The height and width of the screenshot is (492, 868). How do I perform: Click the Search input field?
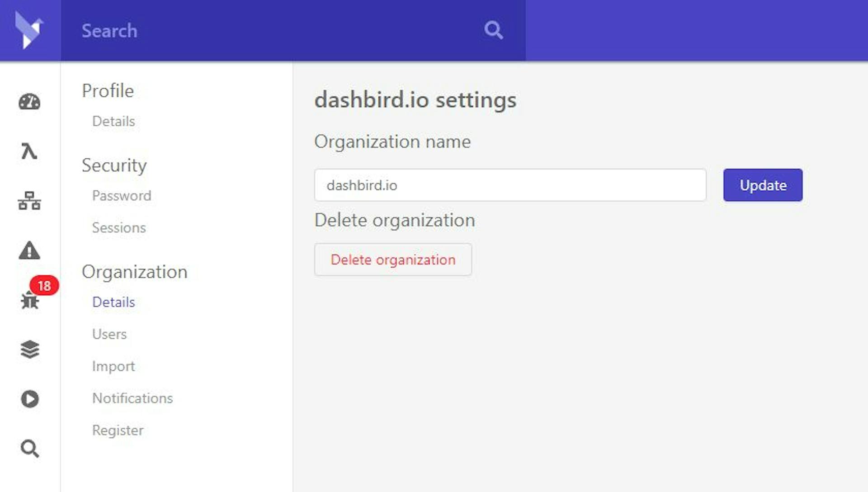tap(271, 30)
